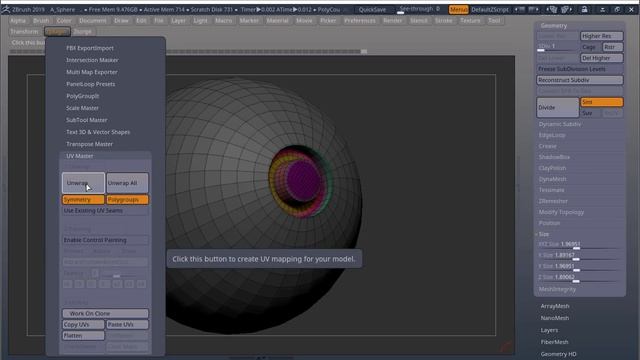Image resolution: width=640 pixels, height=360 pixels.
Task: Adjust the XYZ Size slider
Action: tap(580, 244)
